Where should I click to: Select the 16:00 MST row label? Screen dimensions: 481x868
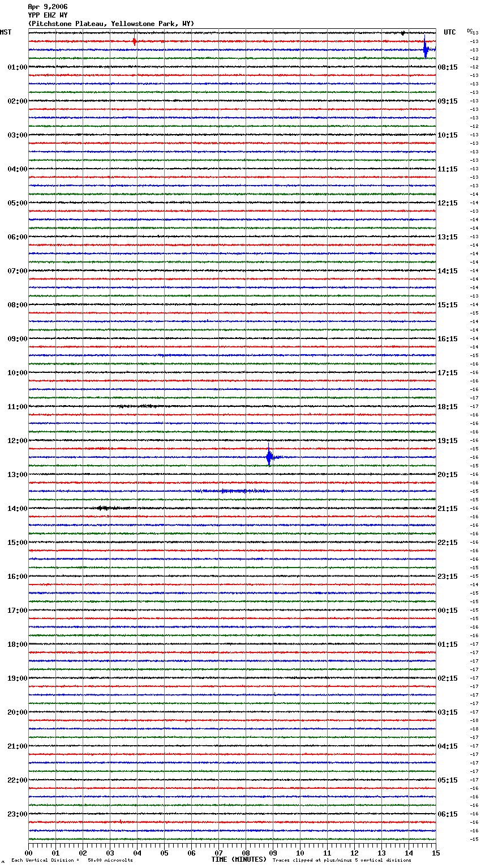pos(18,577)
